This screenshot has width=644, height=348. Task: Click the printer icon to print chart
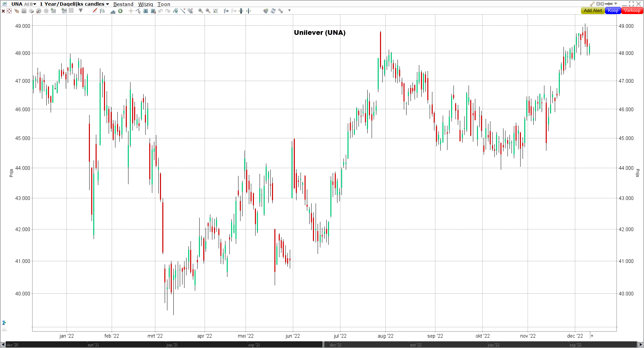31,11
